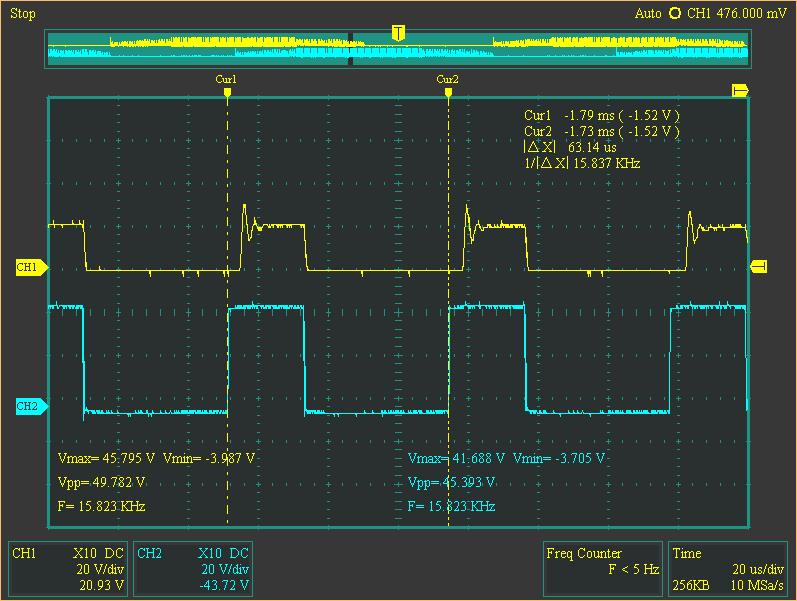Click the Stop run status label
This screenshot has width=797, height=601.
coord(22,14)
